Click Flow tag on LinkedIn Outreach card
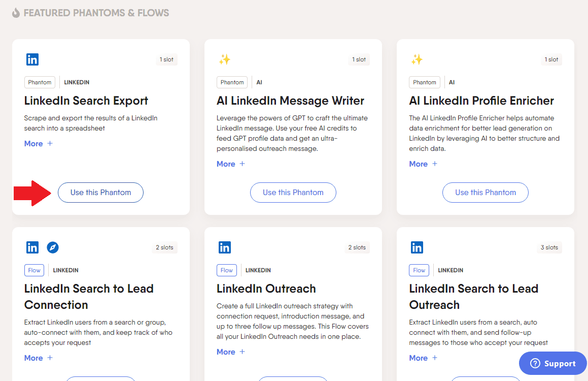 pos(226,270)
